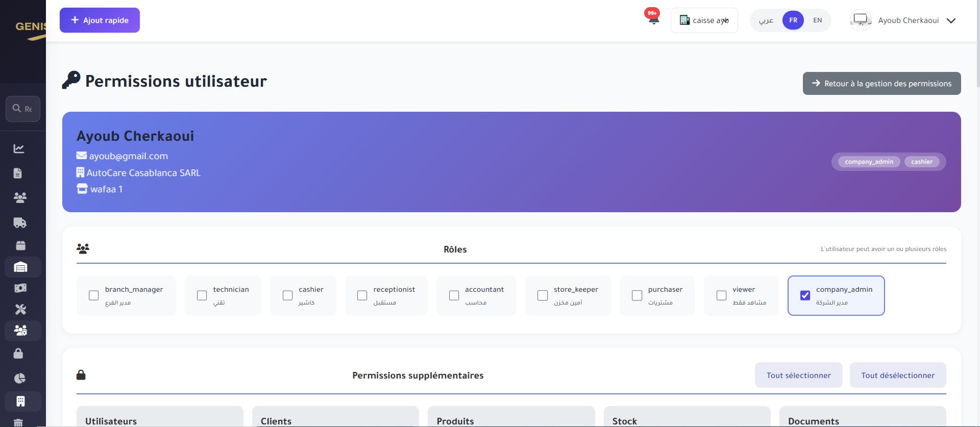
Task: Open the padlock sidebar icon
Action: 18,354
